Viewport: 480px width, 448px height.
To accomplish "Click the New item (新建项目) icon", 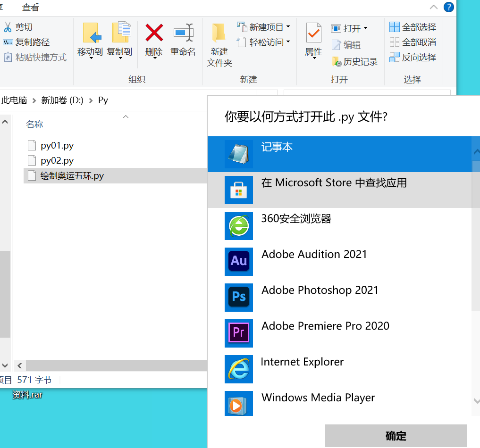I will [242, 27].
